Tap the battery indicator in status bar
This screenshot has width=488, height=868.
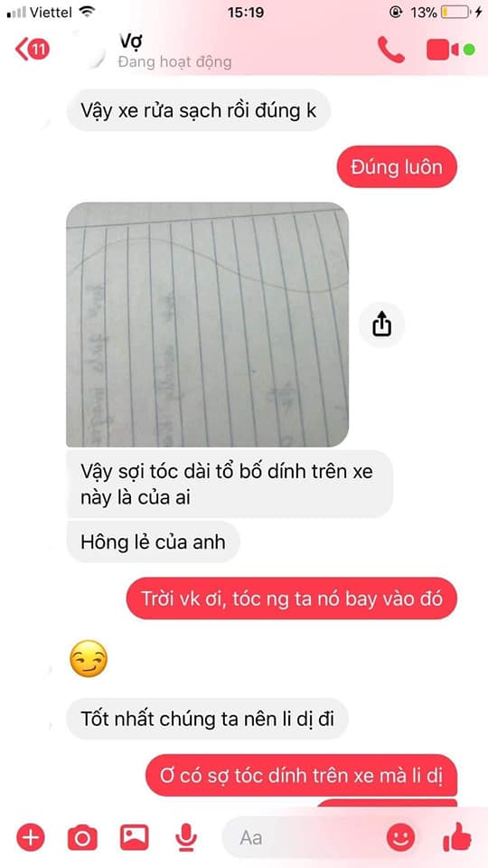tap(455, 12)
